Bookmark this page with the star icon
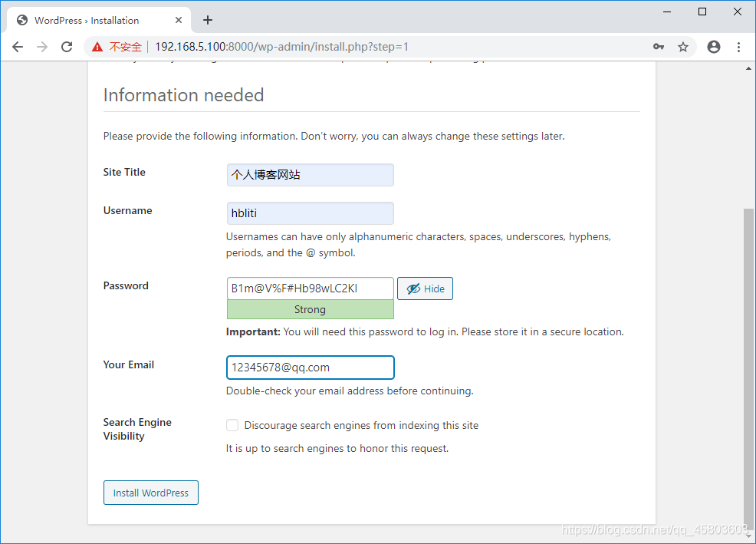 [683, 47]
